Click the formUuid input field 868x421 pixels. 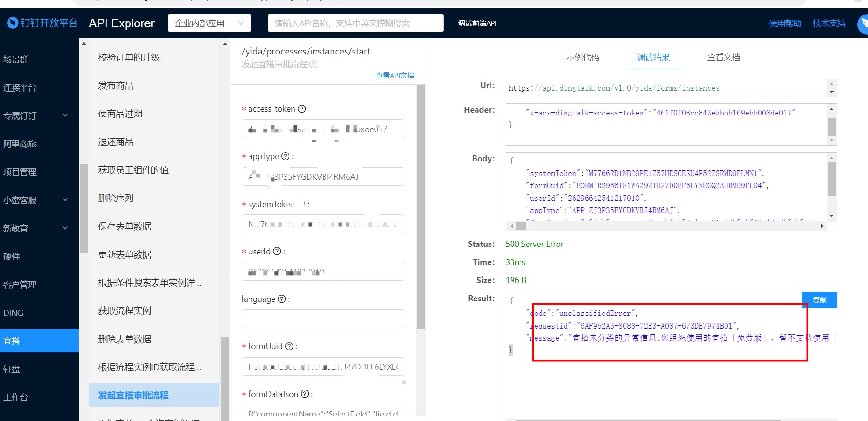pos(323,367)
